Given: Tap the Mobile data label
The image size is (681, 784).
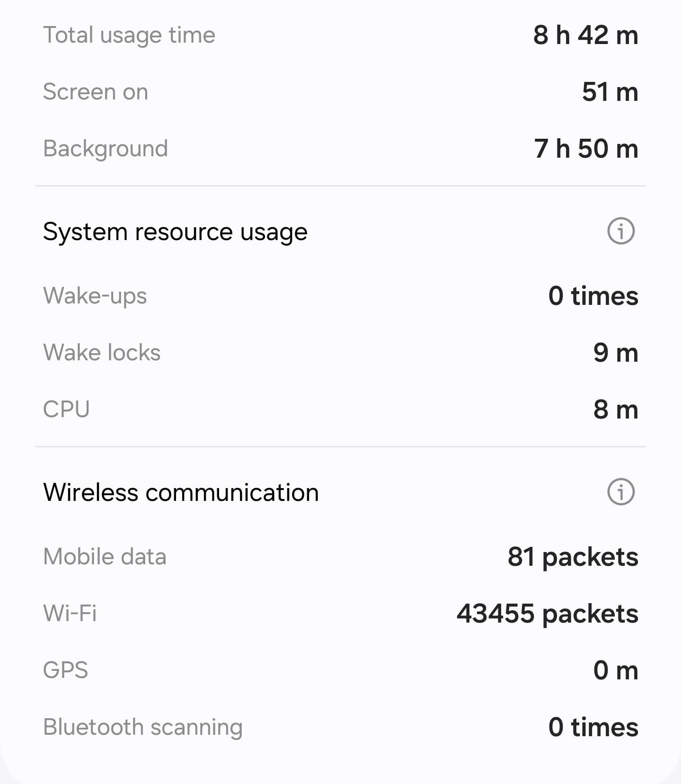Looking at the screenshot, I should click(105, 557).
